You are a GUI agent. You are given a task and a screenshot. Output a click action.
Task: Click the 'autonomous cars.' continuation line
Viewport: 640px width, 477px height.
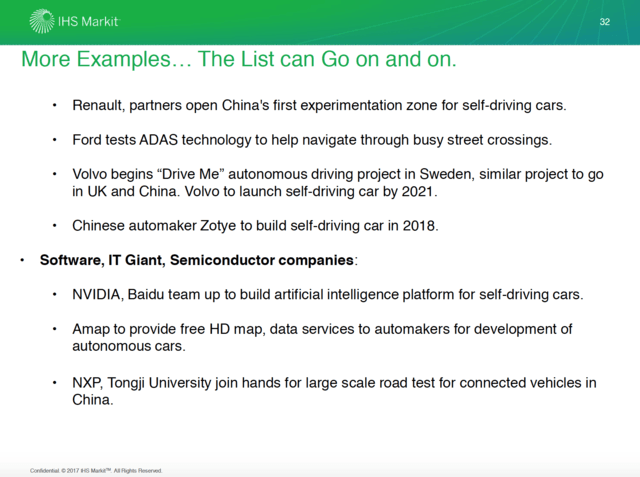pos(129,346)
